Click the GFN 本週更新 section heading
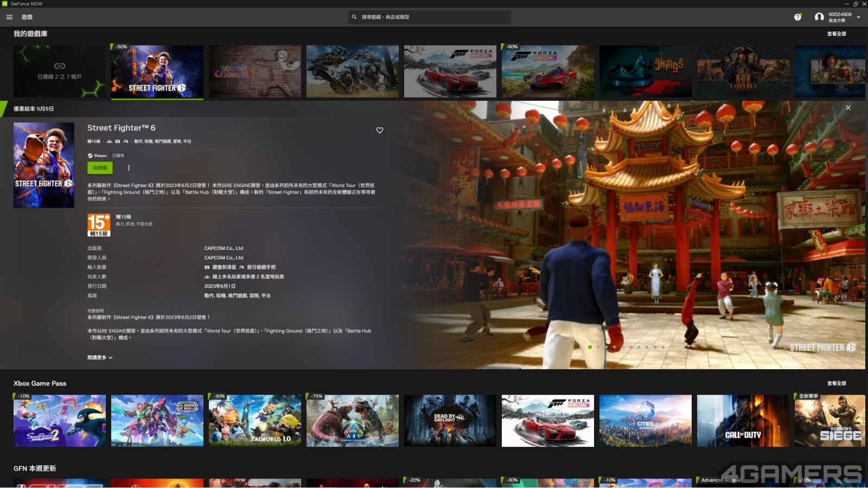The image size is (868, 488). pos(35,468)
